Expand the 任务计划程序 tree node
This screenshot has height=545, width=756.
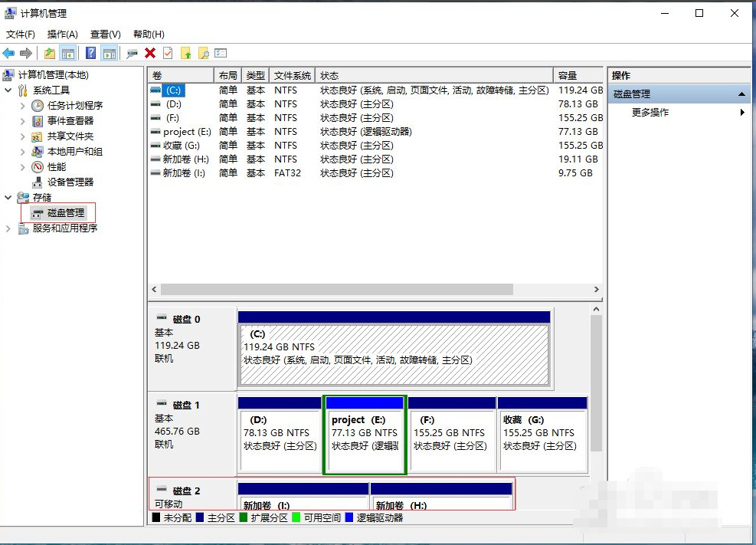[x=23, y=106]
